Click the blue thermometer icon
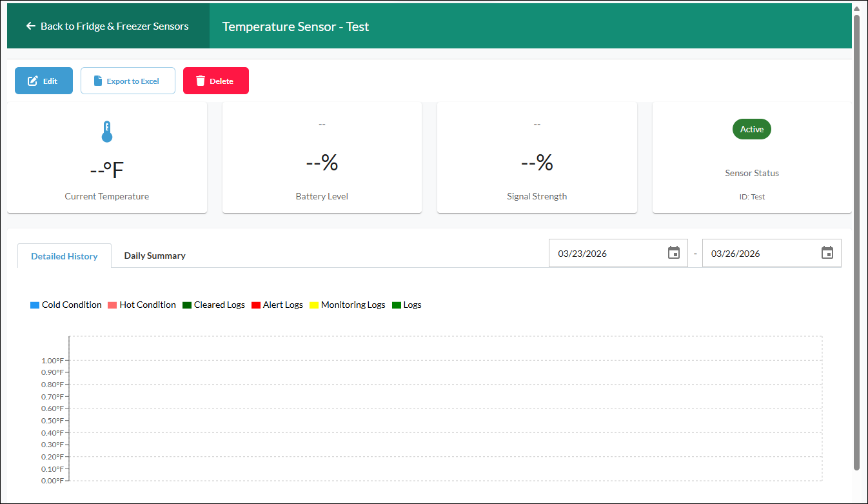 tap(107, 132)
